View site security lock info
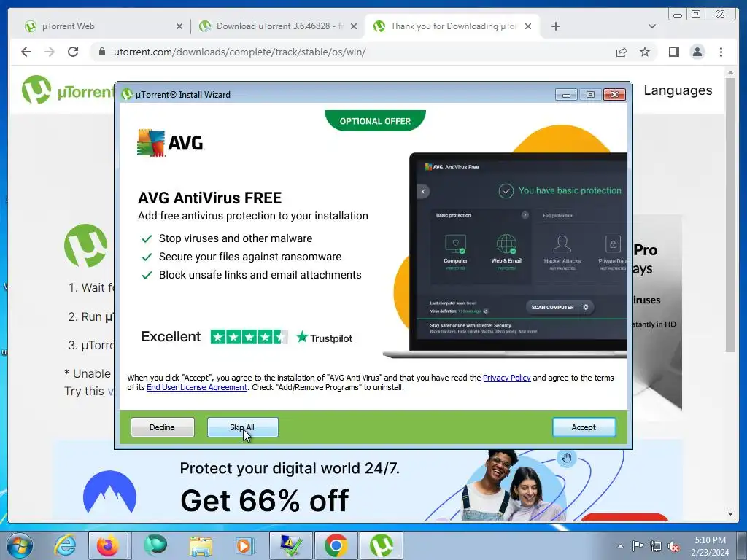This screenshot has height=560, width=747. pyautogui.click(x=101, y=52)
